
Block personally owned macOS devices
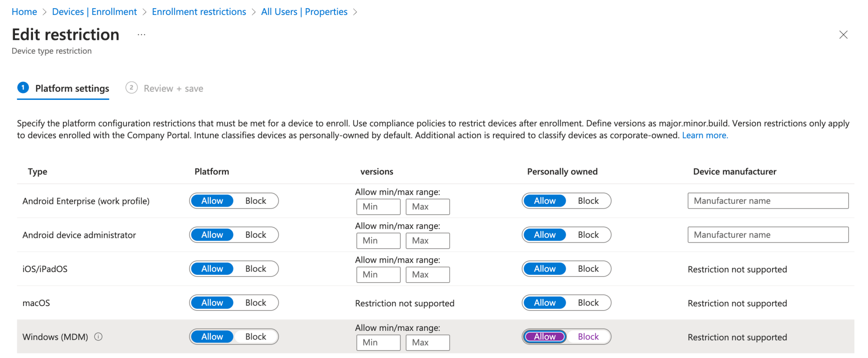click(x=588, y=302)
